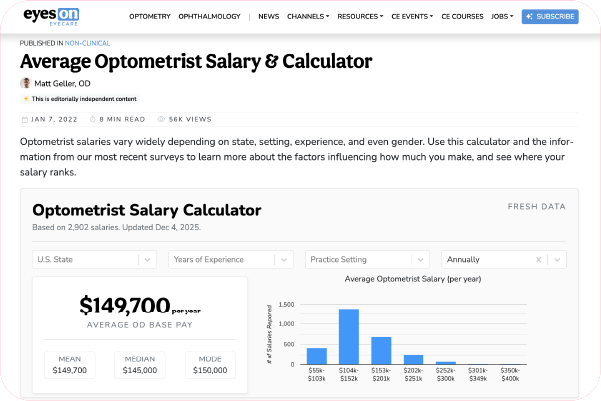601x401 pixels.
Task: Click the 56K VIEWS text
Action: click(x=190, y=119)
